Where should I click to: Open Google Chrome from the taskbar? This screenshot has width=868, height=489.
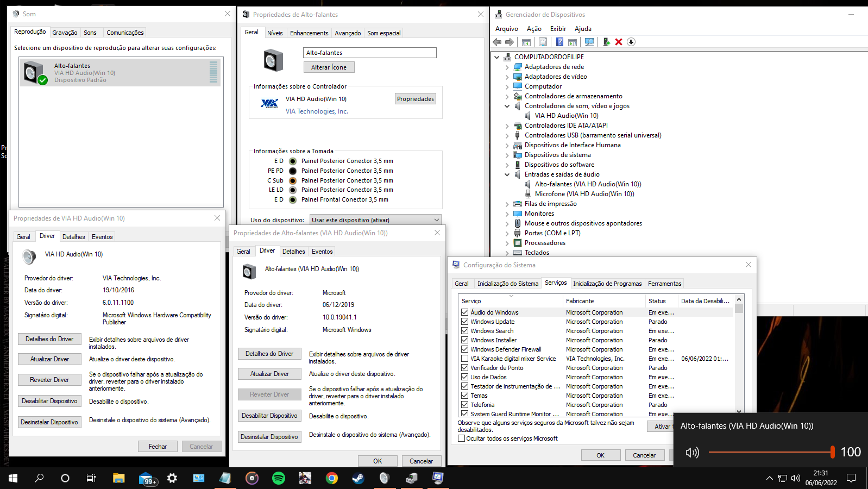[331, 478]
